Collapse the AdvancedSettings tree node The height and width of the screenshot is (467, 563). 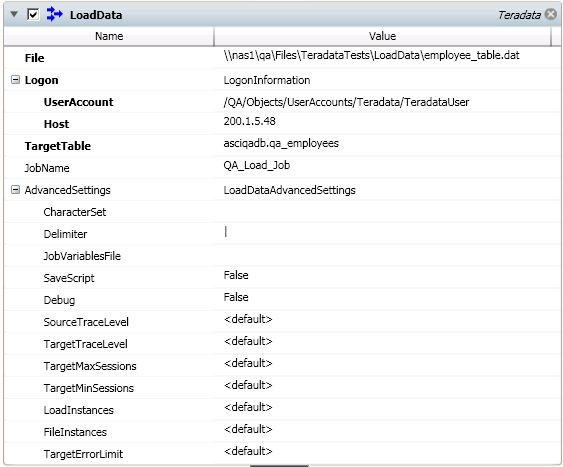(15, 190)
